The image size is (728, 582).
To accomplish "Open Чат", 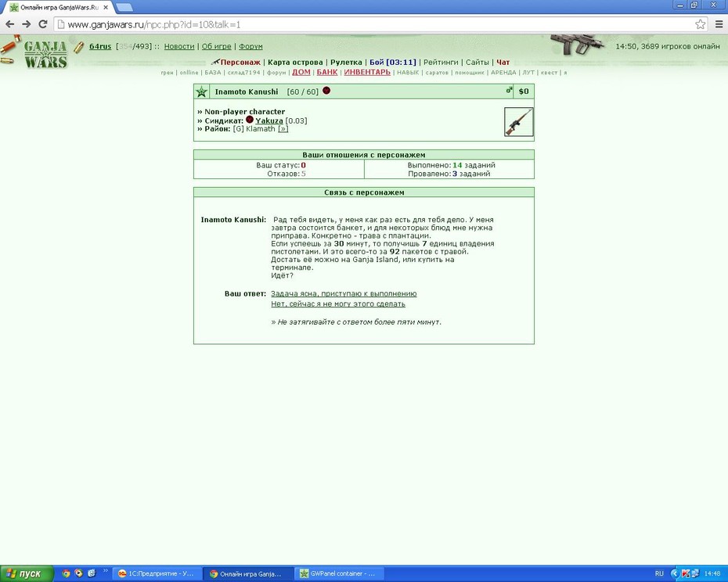I will coord(503,63).
